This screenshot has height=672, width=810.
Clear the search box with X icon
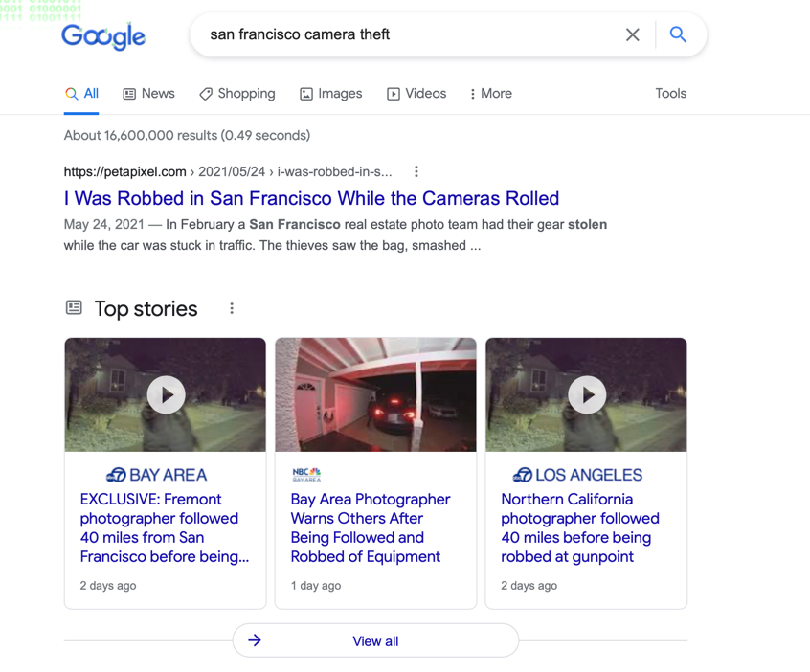pyautogui.click(x=632, y=34)
